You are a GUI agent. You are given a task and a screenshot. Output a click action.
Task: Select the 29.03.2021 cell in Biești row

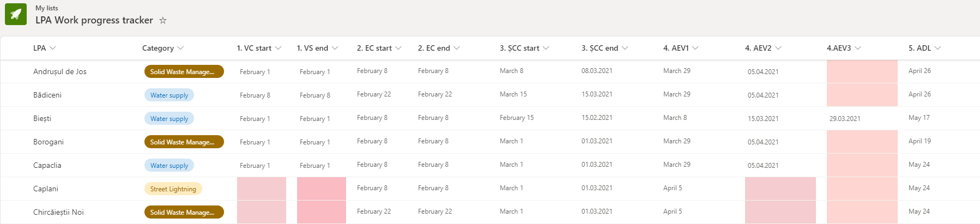tap(845, 118)
